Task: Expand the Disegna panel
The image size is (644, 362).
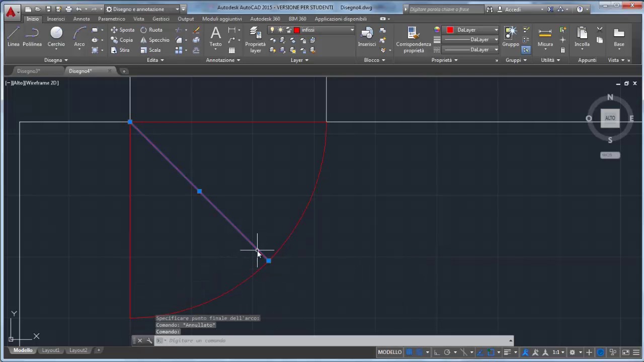Action: 56,60
